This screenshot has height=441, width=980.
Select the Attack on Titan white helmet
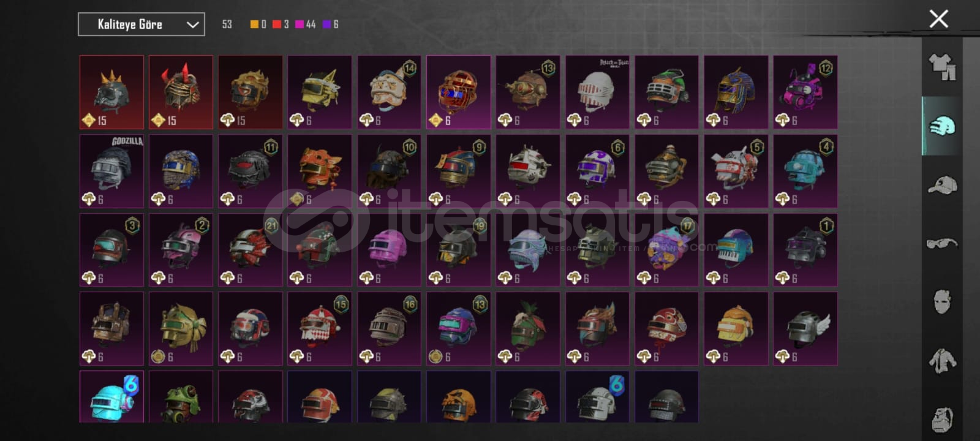(597, 92)
